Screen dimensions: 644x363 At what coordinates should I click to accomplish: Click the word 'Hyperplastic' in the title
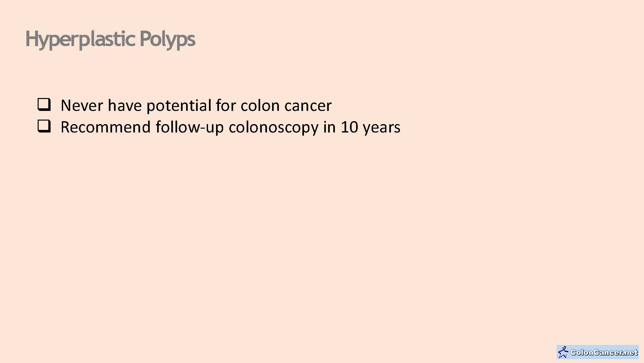pyautogui.click(x=80, y=39)
